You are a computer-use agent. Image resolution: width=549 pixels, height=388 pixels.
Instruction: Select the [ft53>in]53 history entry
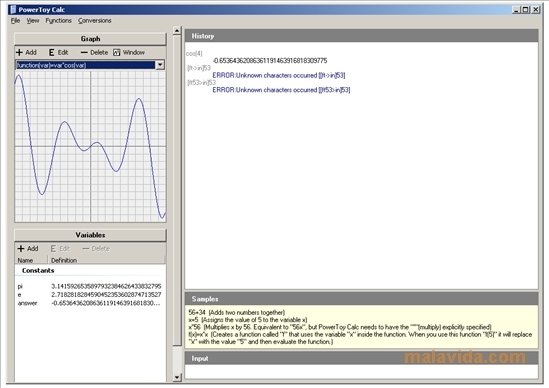(201, 83)
